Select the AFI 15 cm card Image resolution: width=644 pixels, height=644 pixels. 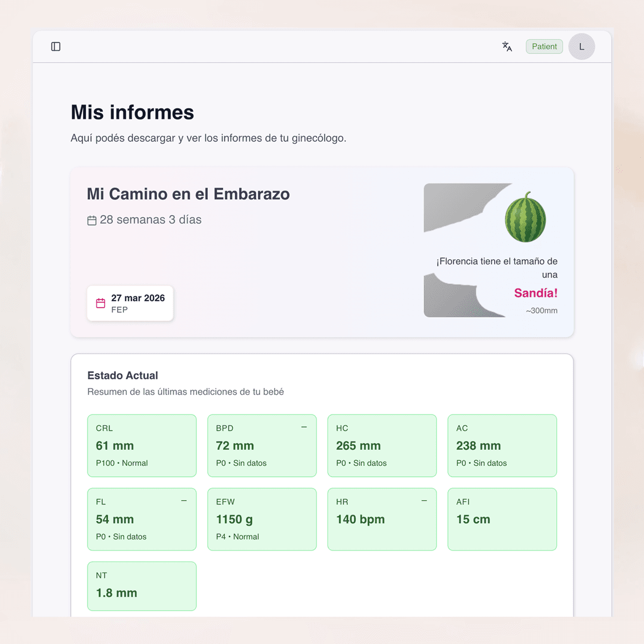pos(502,519)
